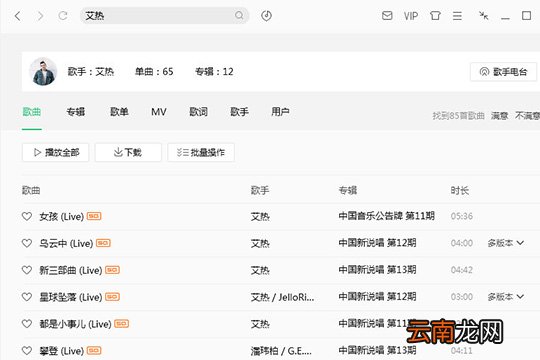This screenshot has width=540, height=360.
Task: Open the mail messages icon
Action: click(387, 16)
